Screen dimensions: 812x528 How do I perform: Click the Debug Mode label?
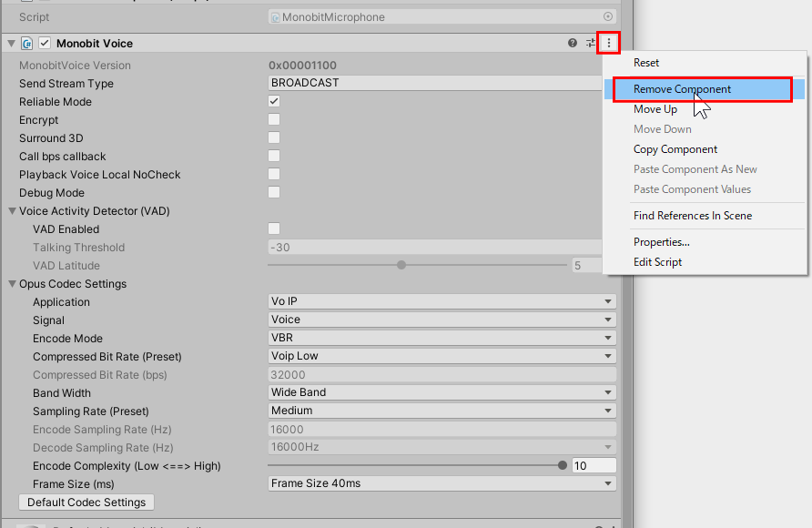coord(52,193)
